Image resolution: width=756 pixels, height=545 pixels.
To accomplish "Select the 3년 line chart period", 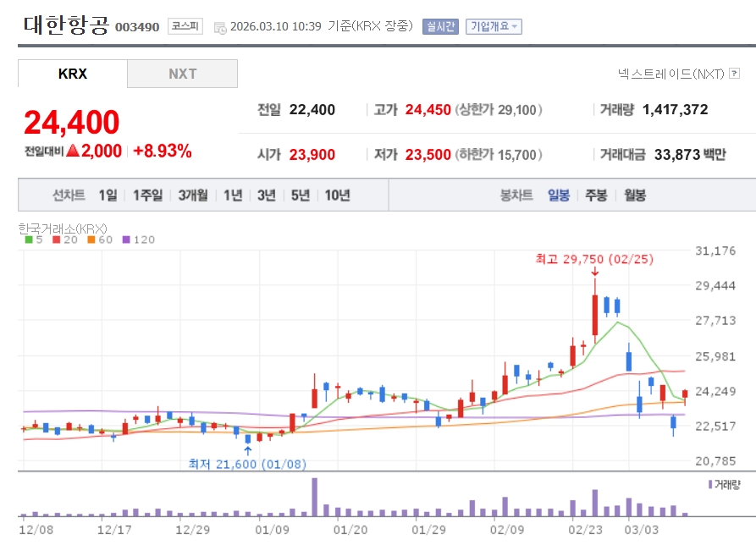I will tap(266, 195).
